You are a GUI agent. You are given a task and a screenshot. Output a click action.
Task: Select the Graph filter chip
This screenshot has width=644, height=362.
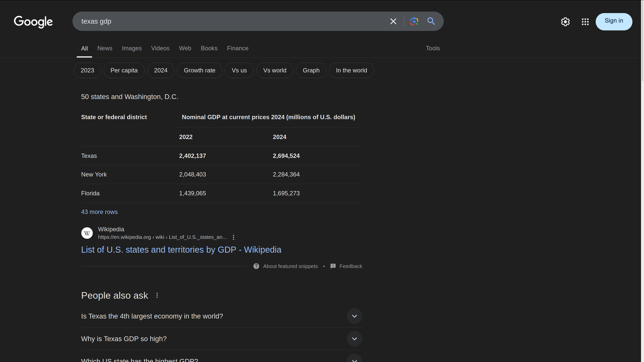tap(311, 70)
